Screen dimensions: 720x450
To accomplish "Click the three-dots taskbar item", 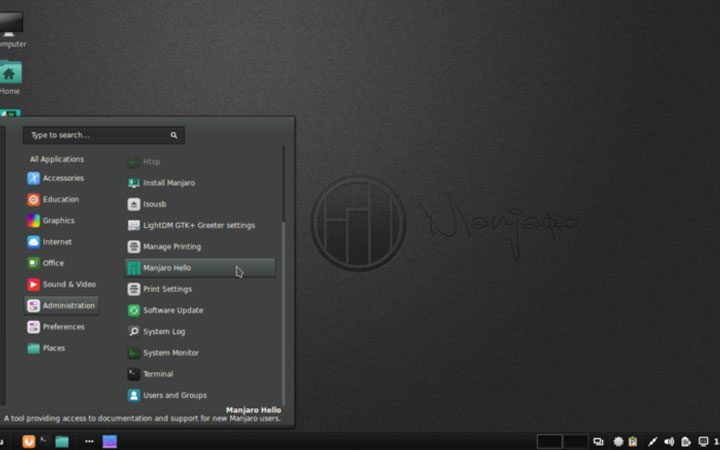I will coord(89,442).
